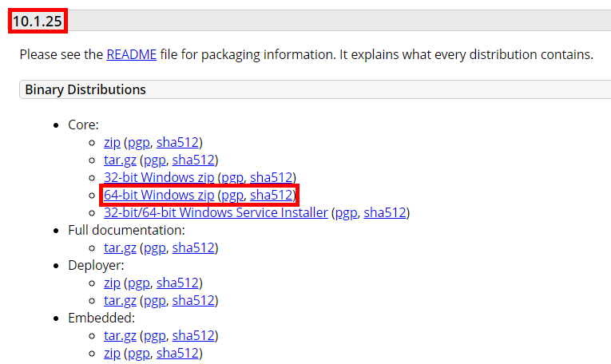Select the Deployer: list label
Image resolution: width=611 pixels, height=364 pixels.
(96, 266)
